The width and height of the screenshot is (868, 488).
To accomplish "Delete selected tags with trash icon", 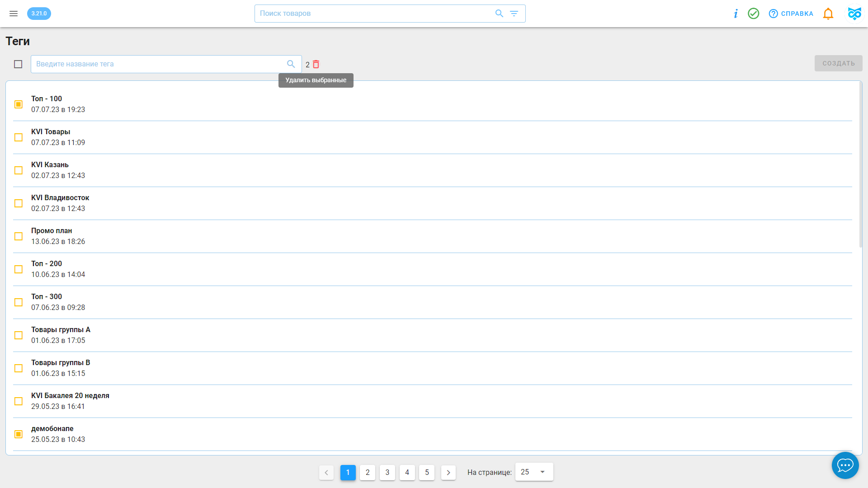I will (316, 64).
